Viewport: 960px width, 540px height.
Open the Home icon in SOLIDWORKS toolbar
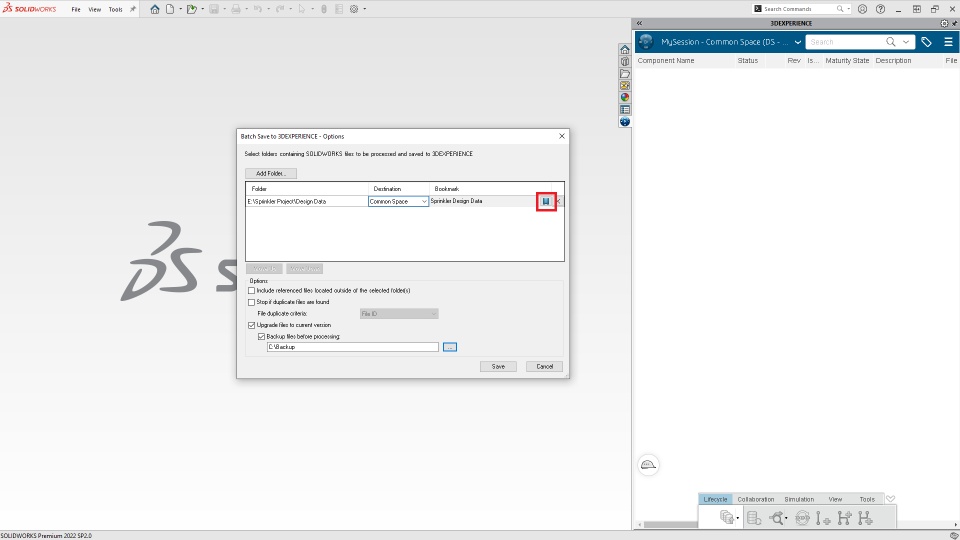154,9
